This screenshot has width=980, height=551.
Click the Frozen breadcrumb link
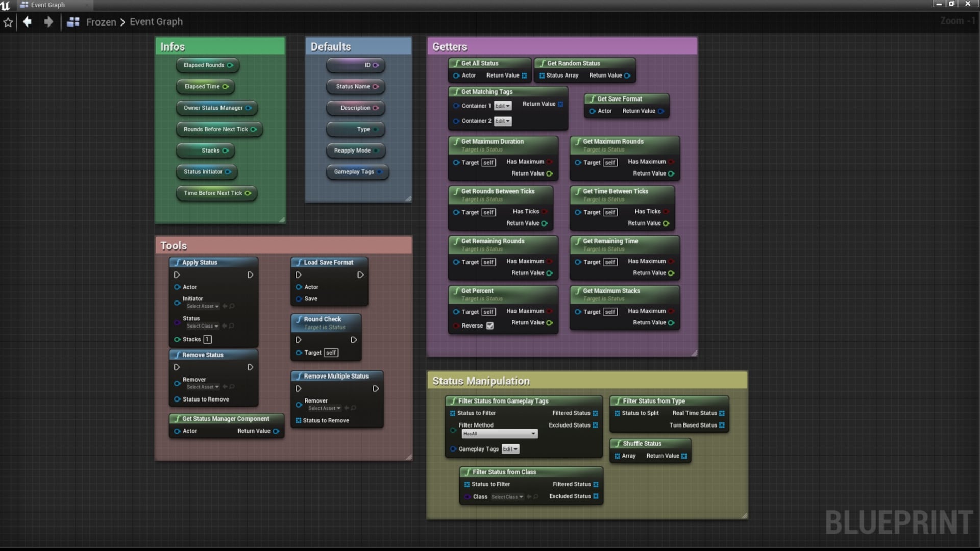coord(101,22)
